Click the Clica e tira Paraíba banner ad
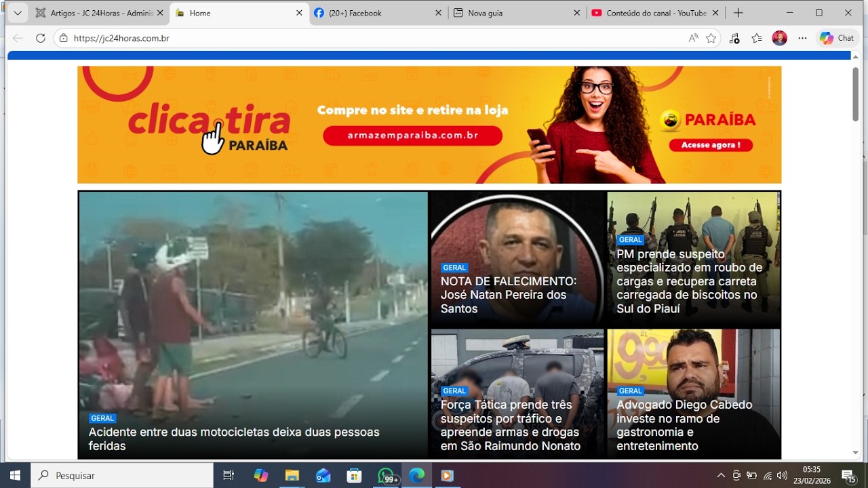The width and height of the screenshot is (868, 488). (429, 125)
